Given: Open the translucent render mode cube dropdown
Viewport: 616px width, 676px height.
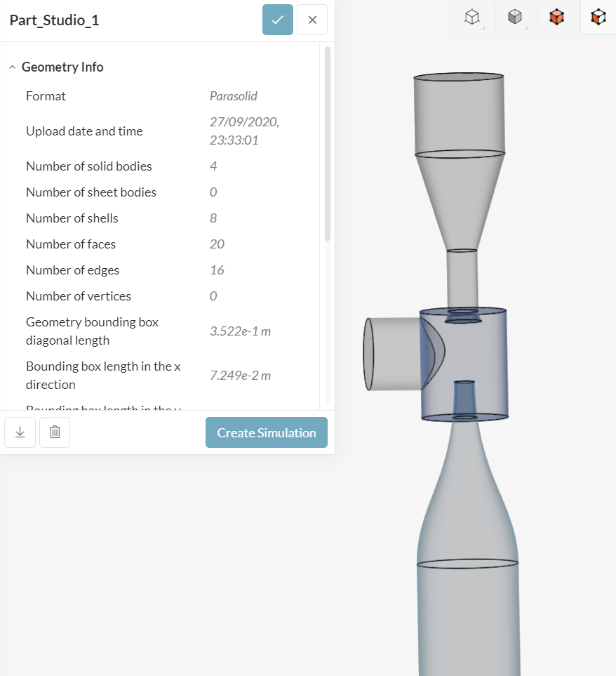Looking at the screenshot, I should [516, 18].
